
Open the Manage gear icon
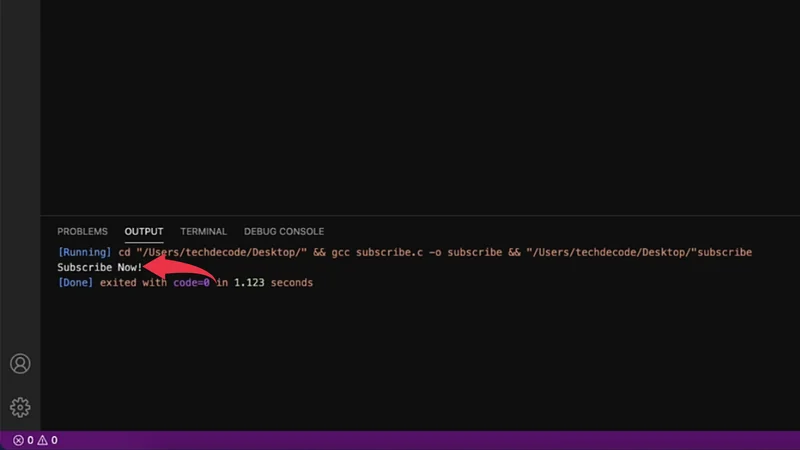point(20,407)
